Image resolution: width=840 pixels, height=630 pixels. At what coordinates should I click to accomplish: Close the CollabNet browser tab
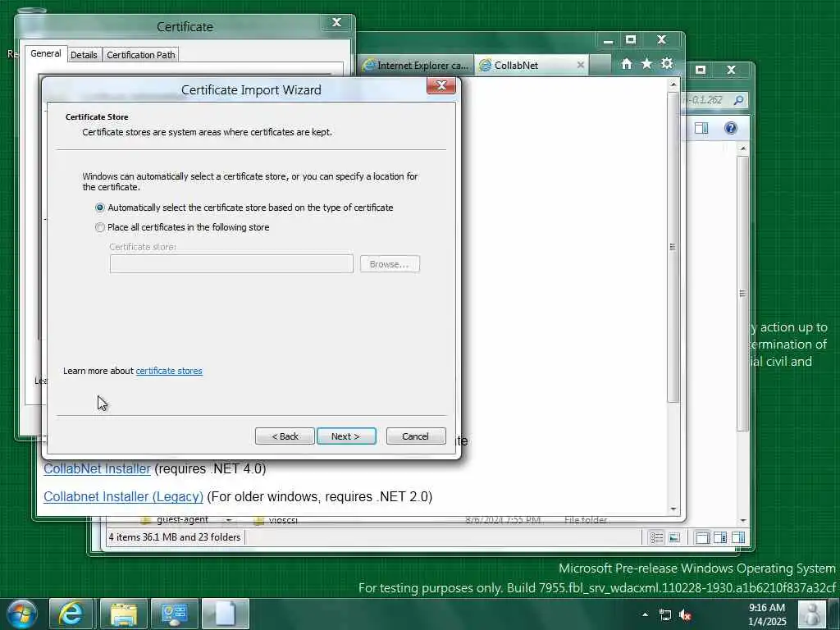[580, 65]
